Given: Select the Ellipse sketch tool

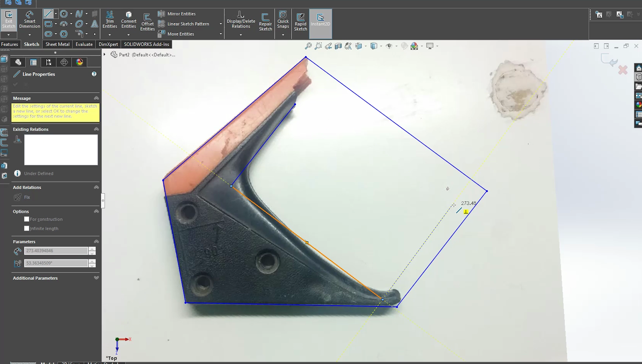Looking at the screenshot, I should 79,24.
